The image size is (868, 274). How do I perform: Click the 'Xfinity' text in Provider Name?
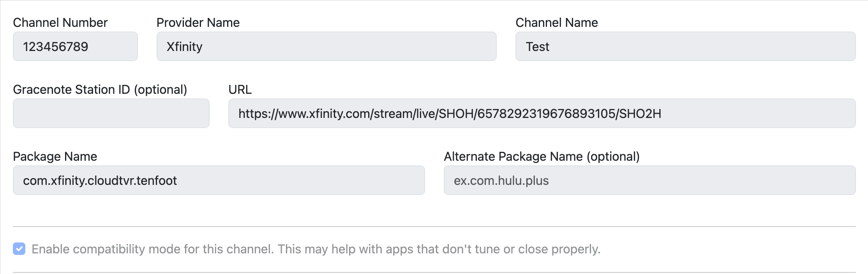pyautogui.click(x=184, y=47)
